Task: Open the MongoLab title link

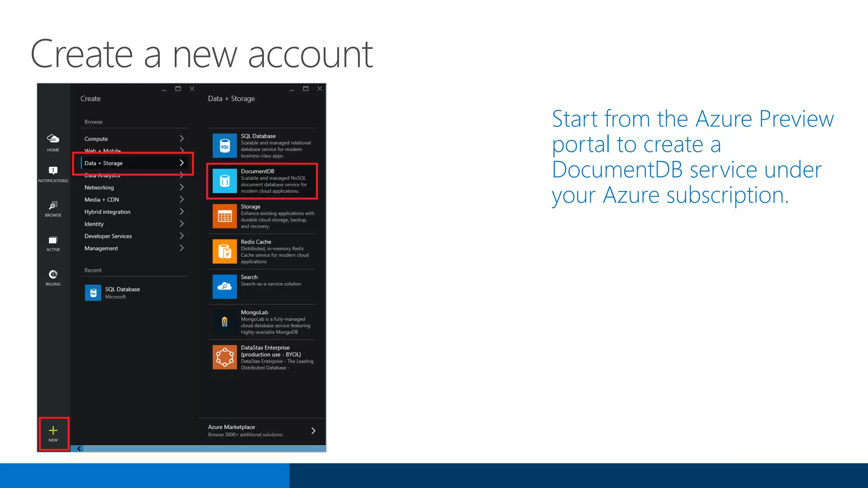Action: click(x=254, y=312)
